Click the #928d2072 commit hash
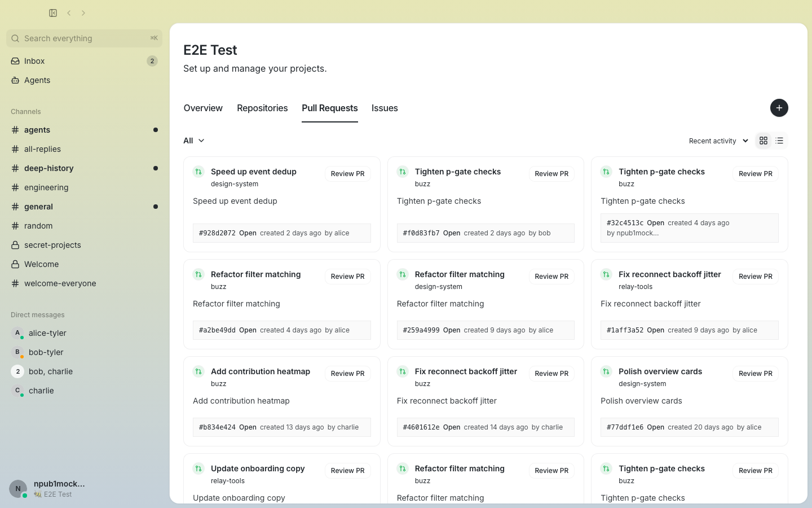The height and width of the screenshot is (508, 812). click(217, 233)
